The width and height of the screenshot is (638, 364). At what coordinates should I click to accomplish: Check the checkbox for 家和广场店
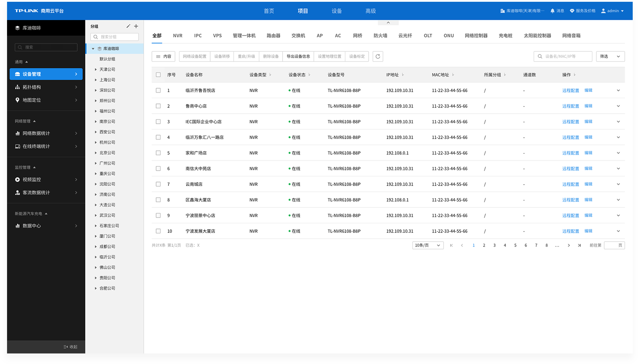pos(158,153)
